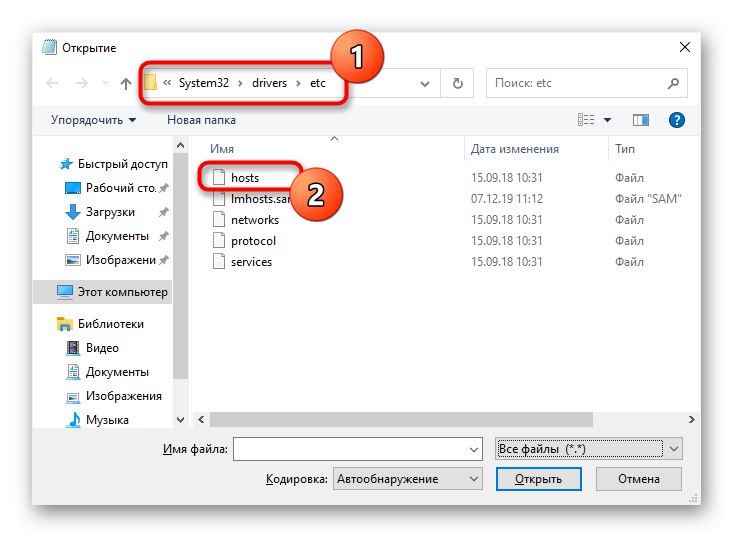Click the magnifier search icon

(673, 83)
